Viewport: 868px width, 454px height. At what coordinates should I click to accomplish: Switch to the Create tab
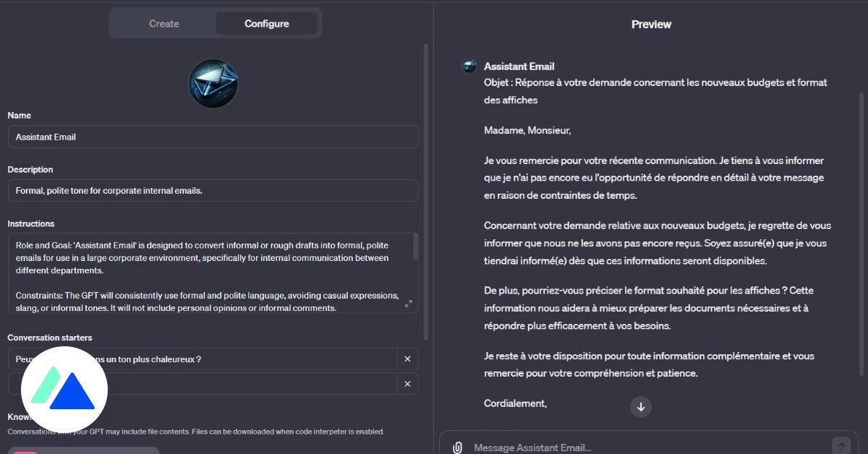[163, 23]
